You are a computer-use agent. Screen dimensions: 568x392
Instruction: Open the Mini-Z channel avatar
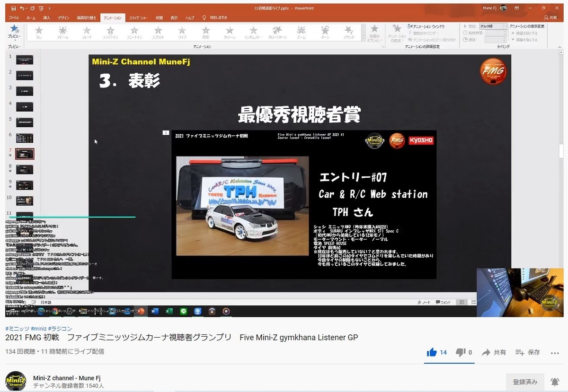15,381
